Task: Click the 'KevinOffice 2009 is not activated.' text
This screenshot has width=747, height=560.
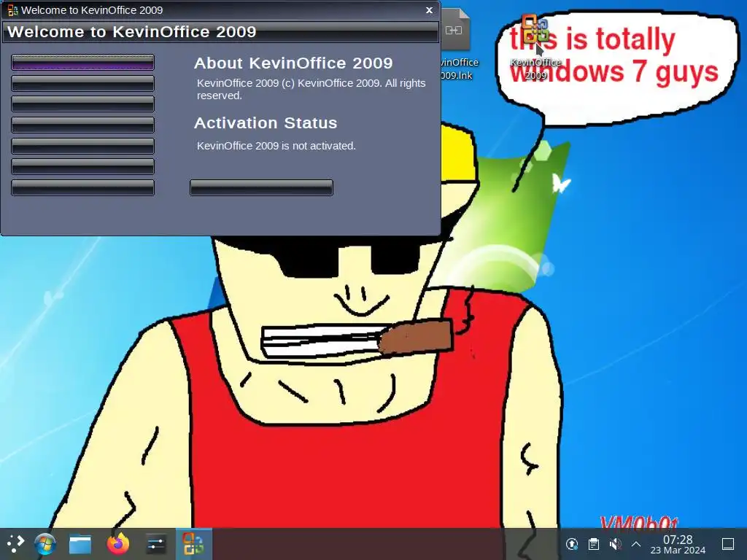Action: (x=276, y=146)
